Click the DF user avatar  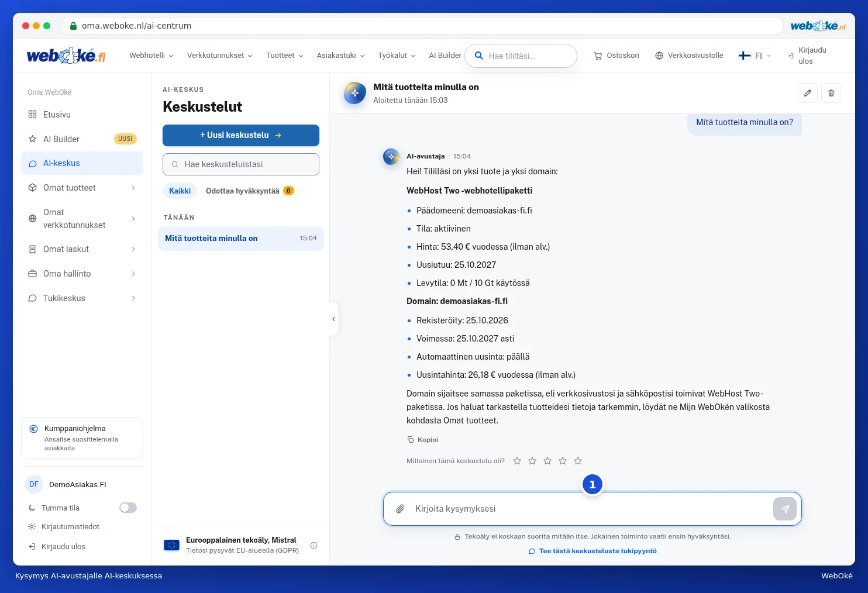34,484
